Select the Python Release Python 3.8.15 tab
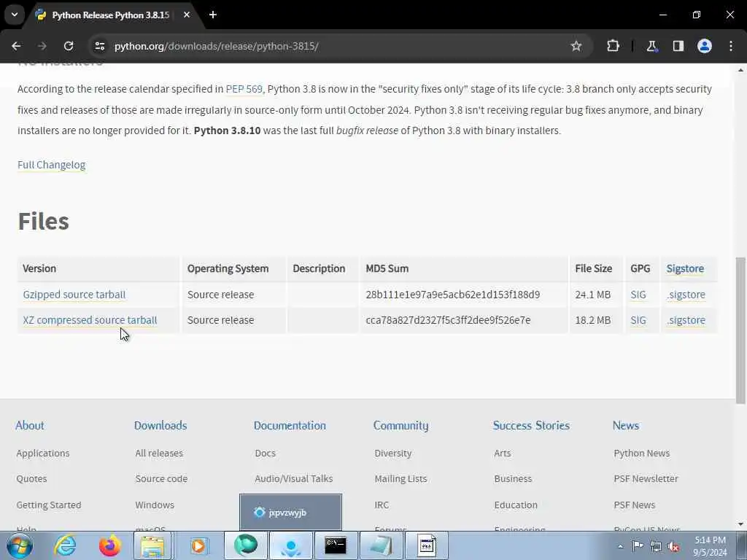Image resolution: width=747 pixels, height=560 pixels. click(111, 15)
